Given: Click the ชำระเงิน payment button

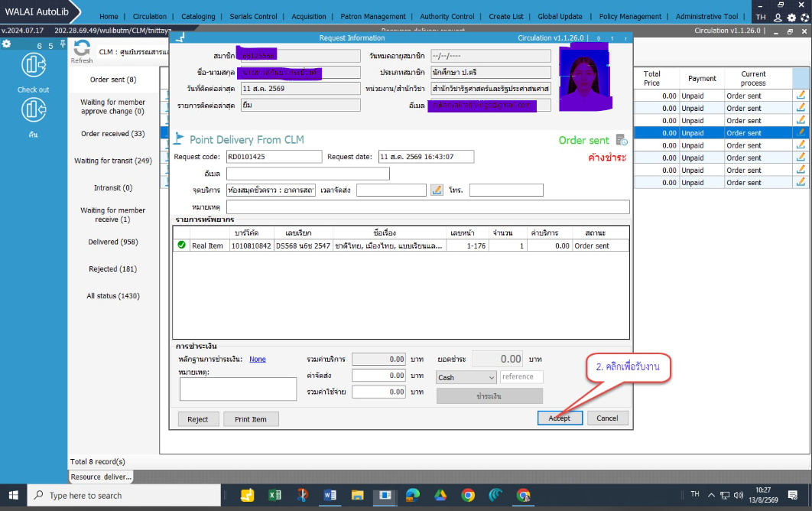Looking at the screenshot, I should tap(489, 396).
